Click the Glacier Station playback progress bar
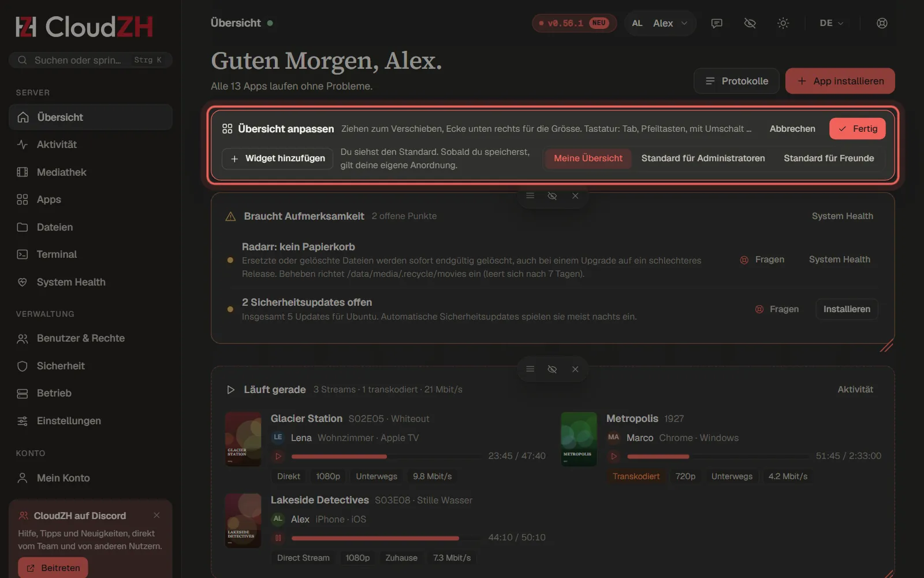 pyautogui.click(x=386, y=457)
